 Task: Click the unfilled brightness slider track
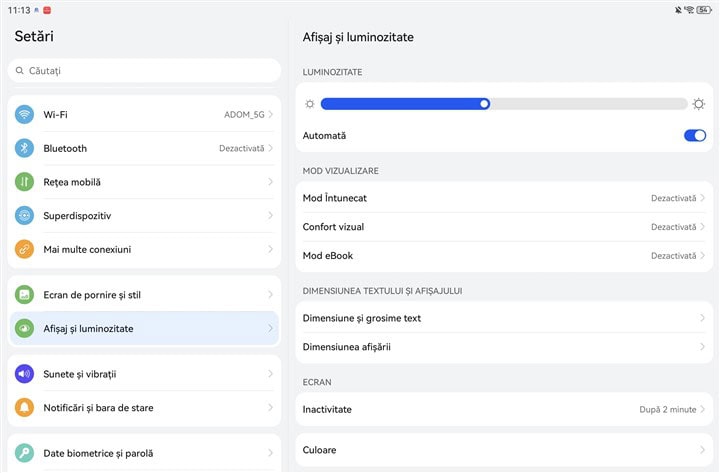588,104
